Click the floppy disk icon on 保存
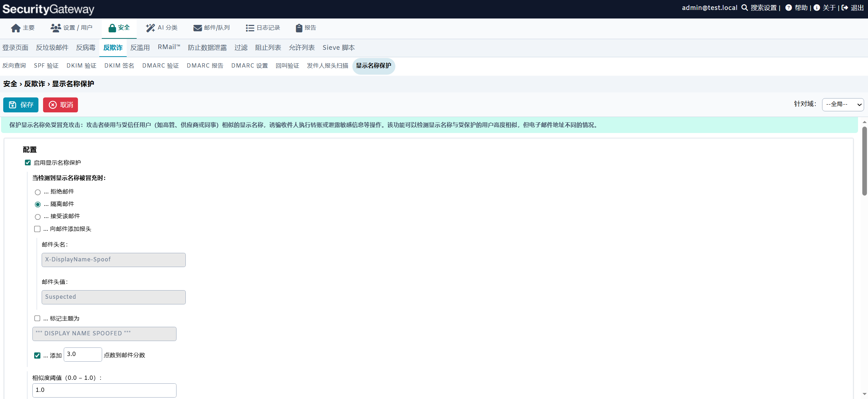The image size is (868, 399). click(x=12, y=105)
